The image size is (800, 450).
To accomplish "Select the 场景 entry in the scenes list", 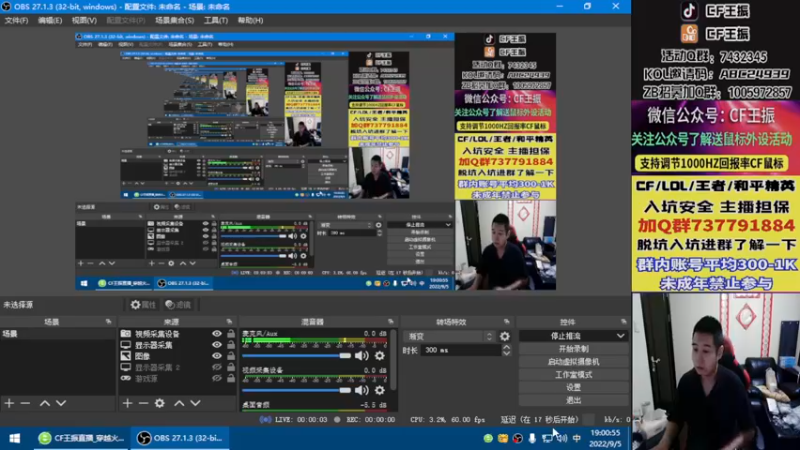I will tap(58, 334).
